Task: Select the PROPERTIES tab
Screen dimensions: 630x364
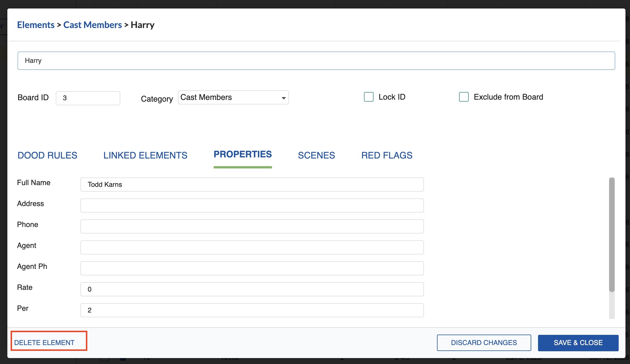Action: click(x=243, y=155)
